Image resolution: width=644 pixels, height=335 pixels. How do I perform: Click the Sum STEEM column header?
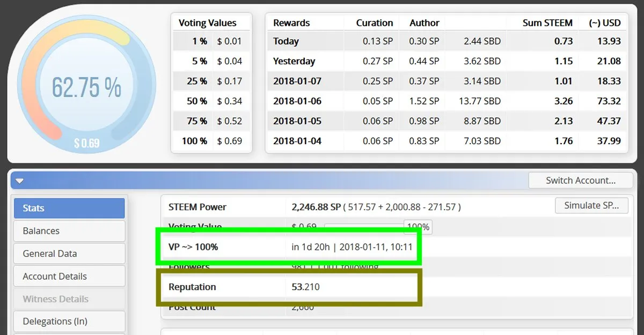pyautogui.click(x=547, y=23)
